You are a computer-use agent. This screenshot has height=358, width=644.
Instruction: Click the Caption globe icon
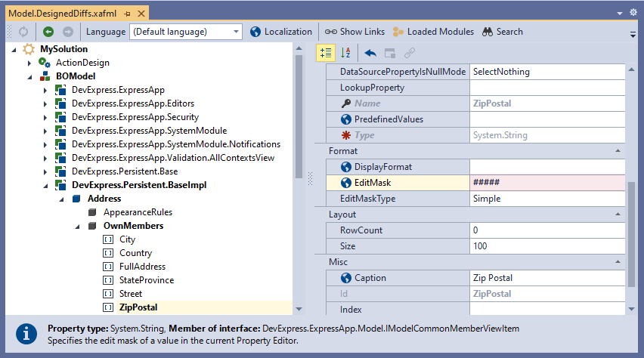346,278
